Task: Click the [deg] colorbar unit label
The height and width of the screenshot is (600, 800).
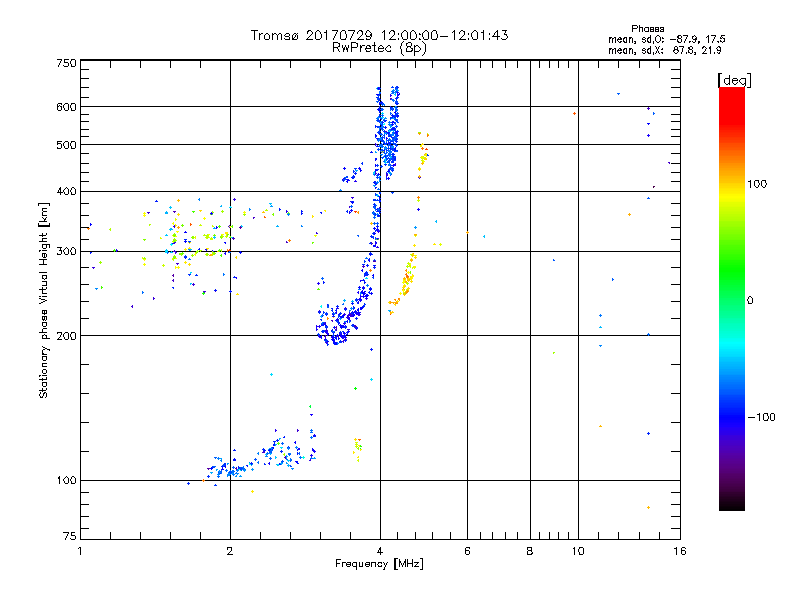Action: pos(734,79)
